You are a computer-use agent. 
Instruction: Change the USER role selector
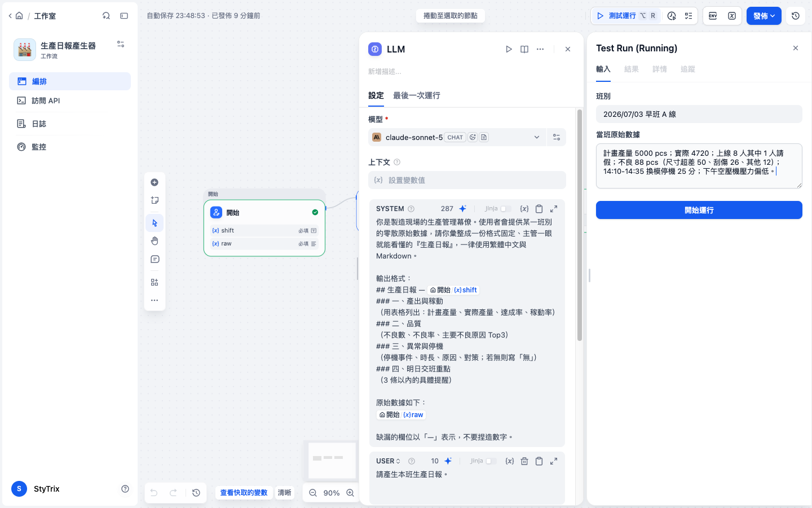[x=388, y=461]
